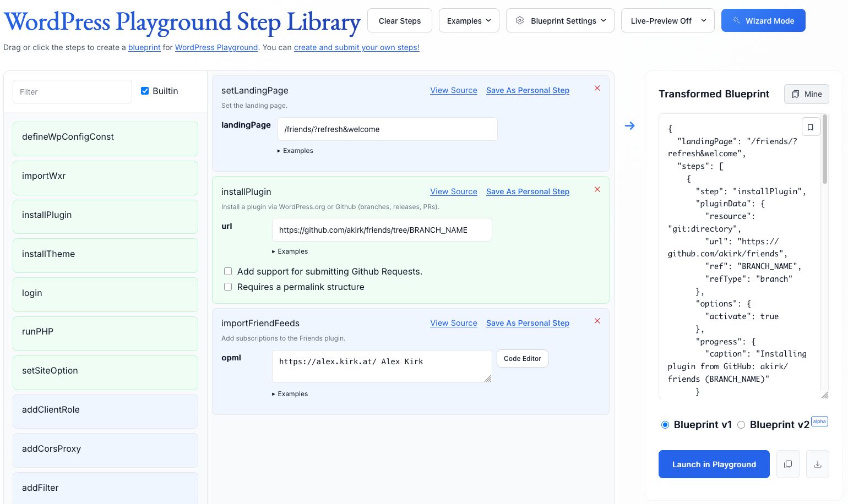The image size is (848, 504).
Task: Open the Examples dropdown in the header
Action: (x=469, y=20)
